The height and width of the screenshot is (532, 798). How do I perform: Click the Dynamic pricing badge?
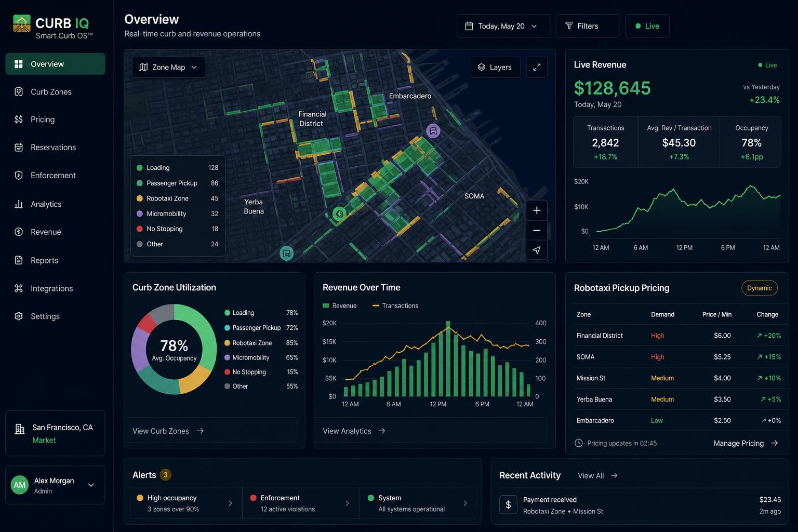[x=759, y=288]
